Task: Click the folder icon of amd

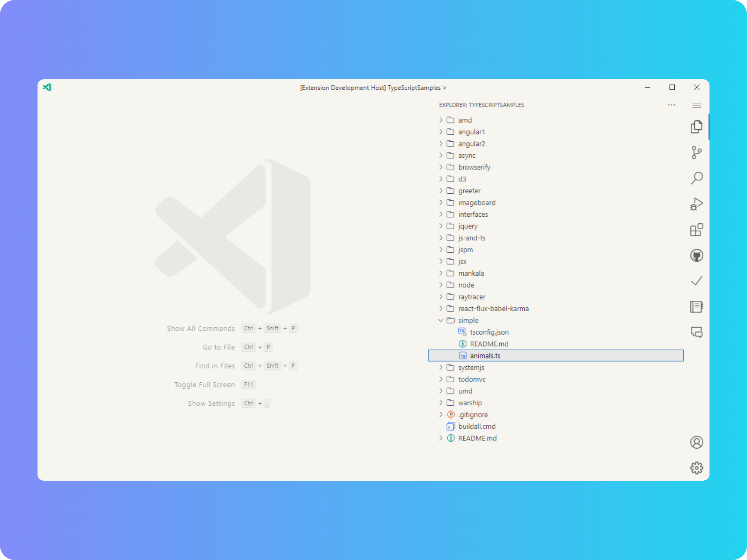Action: (451, 120)
